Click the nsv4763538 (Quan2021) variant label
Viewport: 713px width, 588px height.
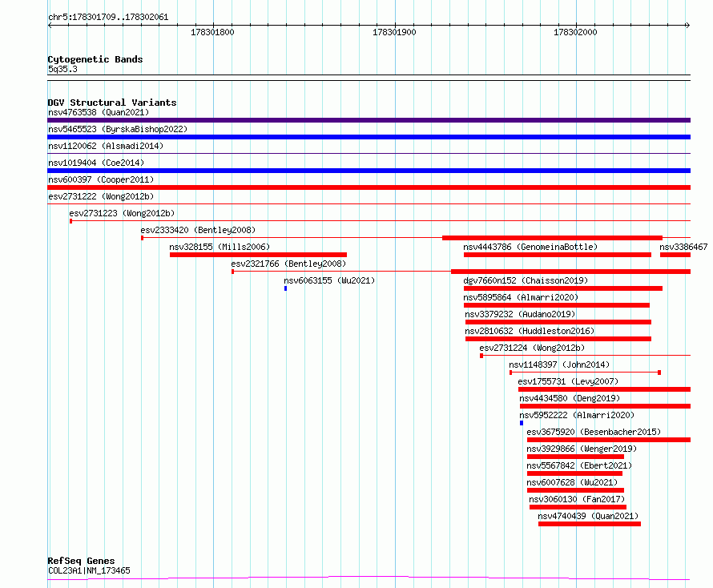tap(99, 112)
